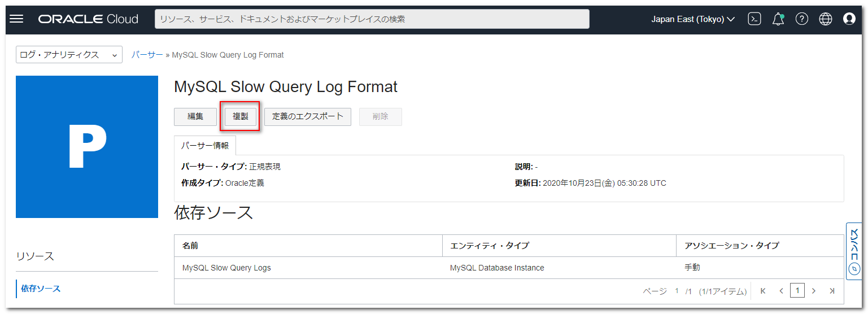Open the ログ・アナリティクス dropdown
Screen dimensions: 868x314
pyautogui.click(x=69, y=55)
